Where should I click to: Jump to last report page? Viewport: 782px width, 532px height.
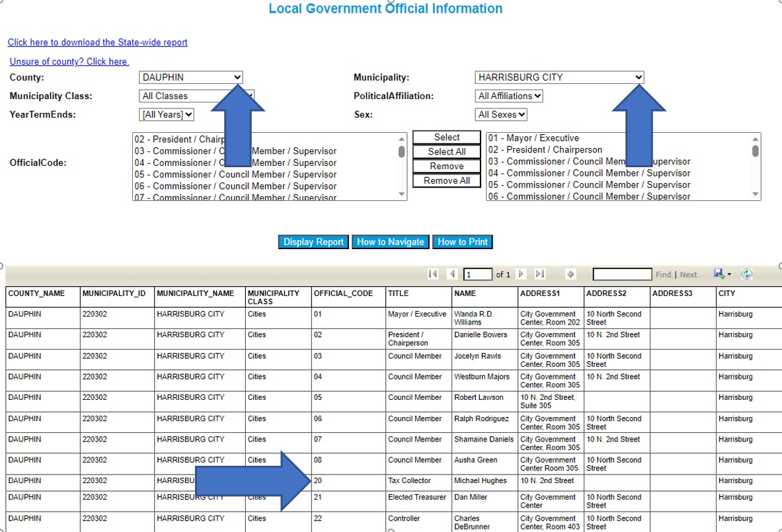pyautogui.click(x=540, y=274)
